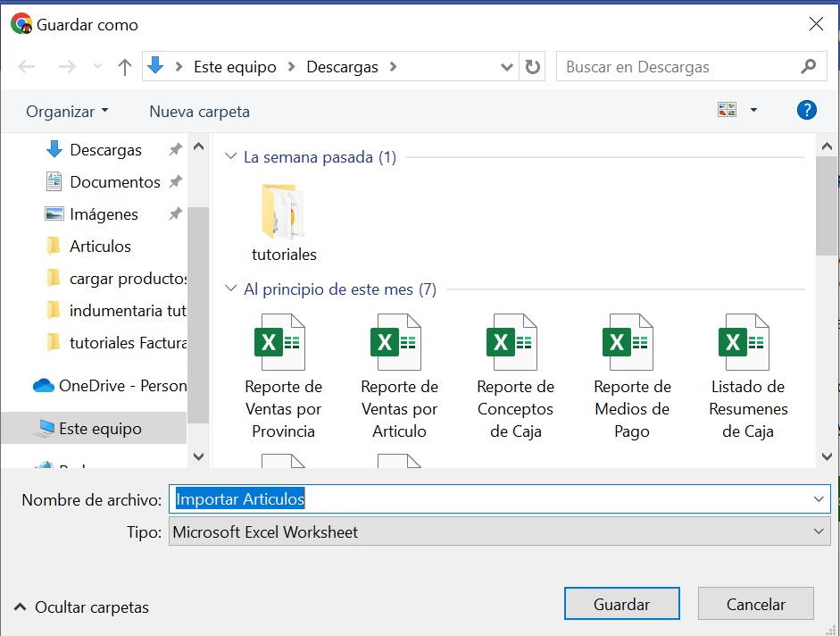This screenshot has width=840, height=636.
Task: Click the up one level arrow
Action: click(125, 67)
